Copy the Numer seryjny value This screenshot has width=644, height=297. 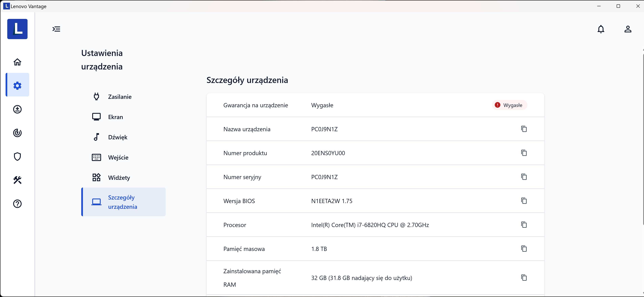coord(524,177)
